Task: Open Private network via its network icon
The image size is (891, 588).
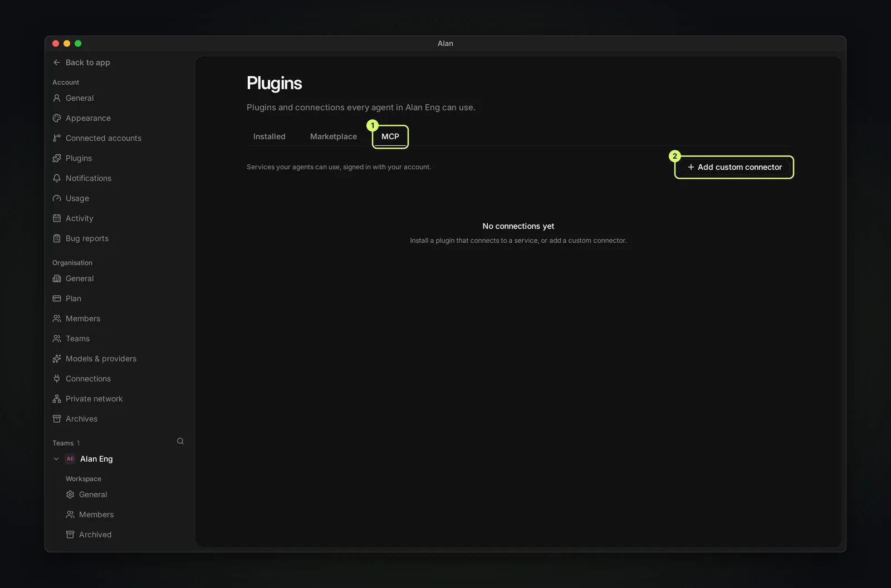Action: point(57,399)
